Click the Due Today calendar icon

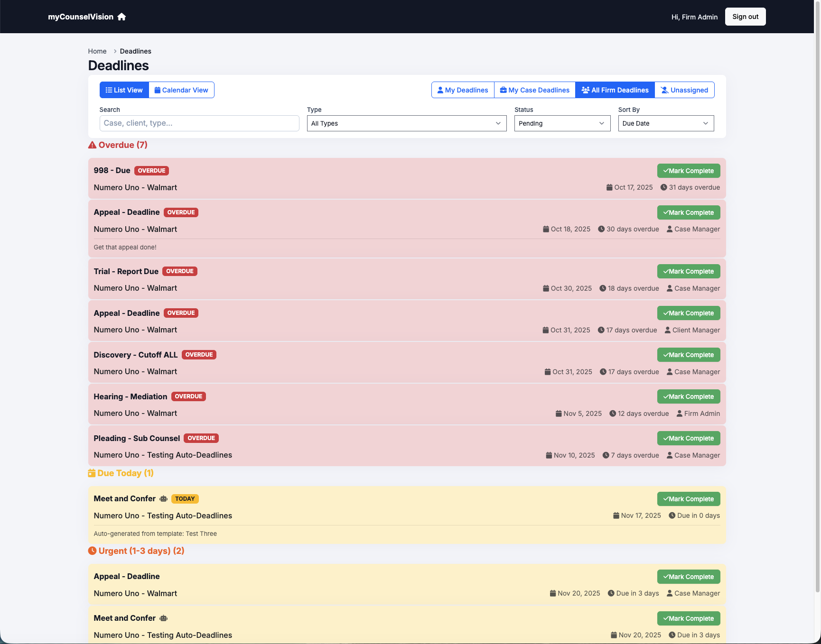click(92, 473)
